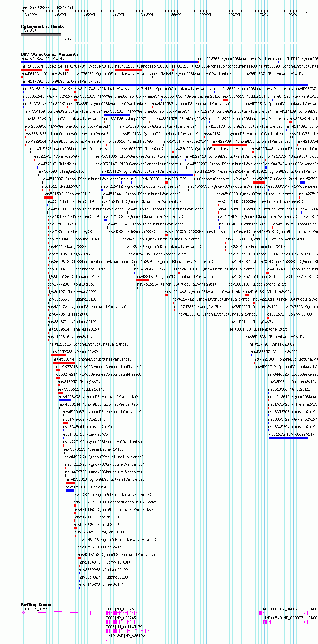318x644 pixels.
Task: Open variant nsv4217793 gnomAD label
Action: [61, 81]
